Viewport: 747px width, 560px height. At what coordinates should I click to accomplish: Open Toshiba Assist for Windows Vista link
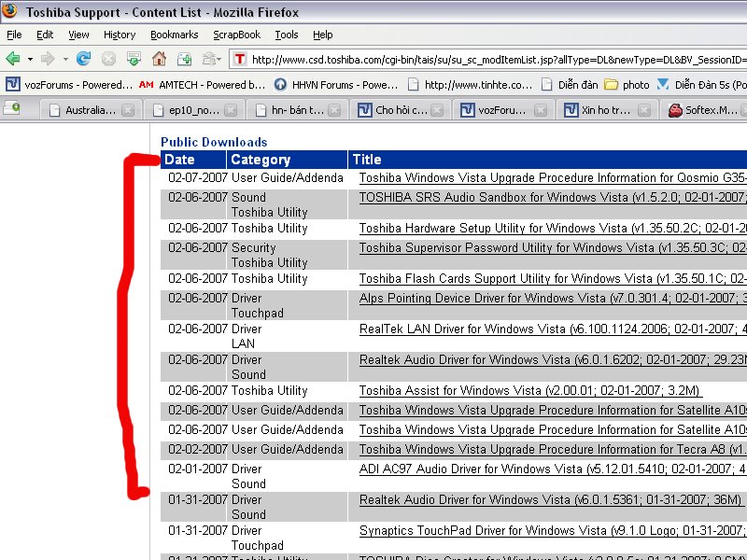tap(529, 391)
